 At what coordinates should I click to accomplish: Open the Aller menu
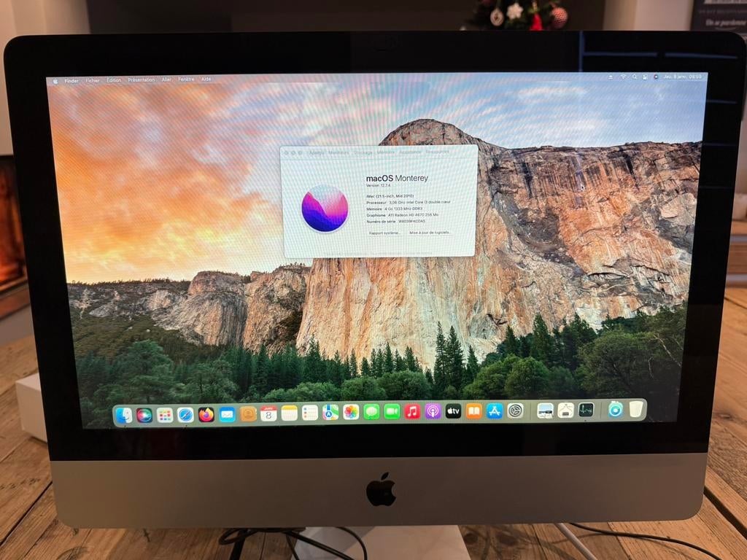(166, 79)
